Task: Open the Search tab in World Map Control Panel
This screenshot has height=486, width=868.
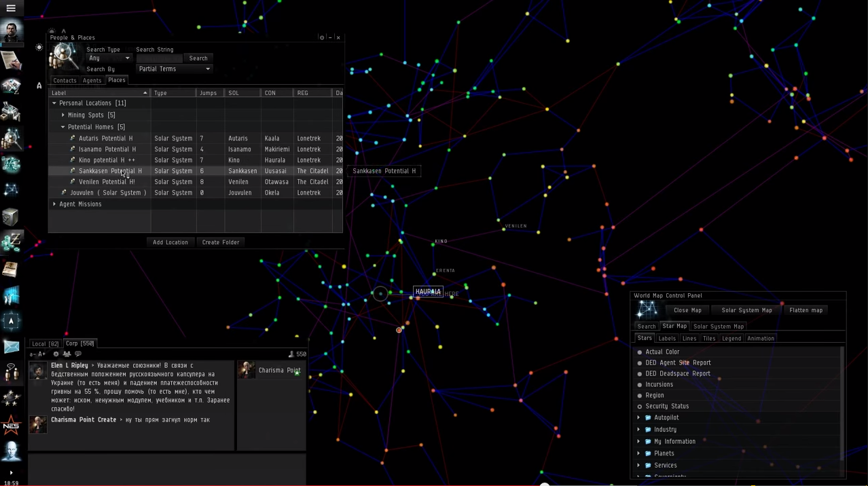Action: (x=647, y=326)
